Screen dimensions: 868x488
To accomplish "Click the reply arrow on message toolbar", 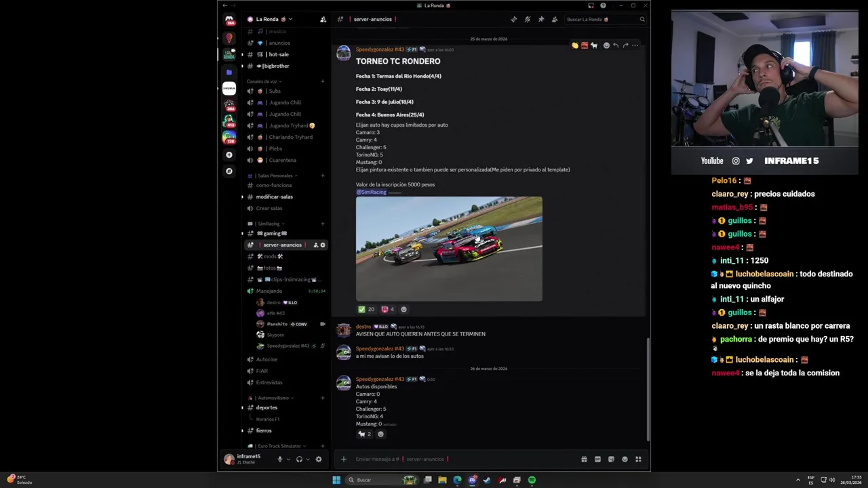I will tap(616, 45).
